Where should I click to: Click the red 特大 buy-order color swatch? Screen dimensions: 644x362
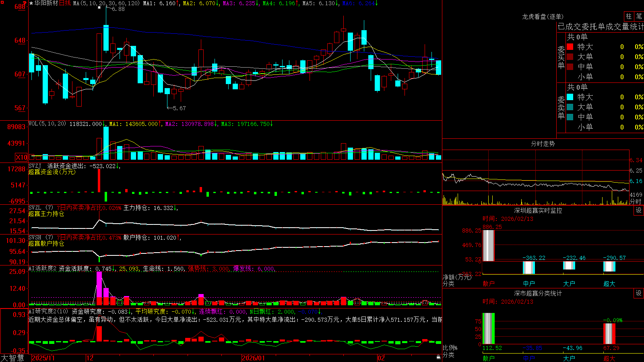point(570,47)
